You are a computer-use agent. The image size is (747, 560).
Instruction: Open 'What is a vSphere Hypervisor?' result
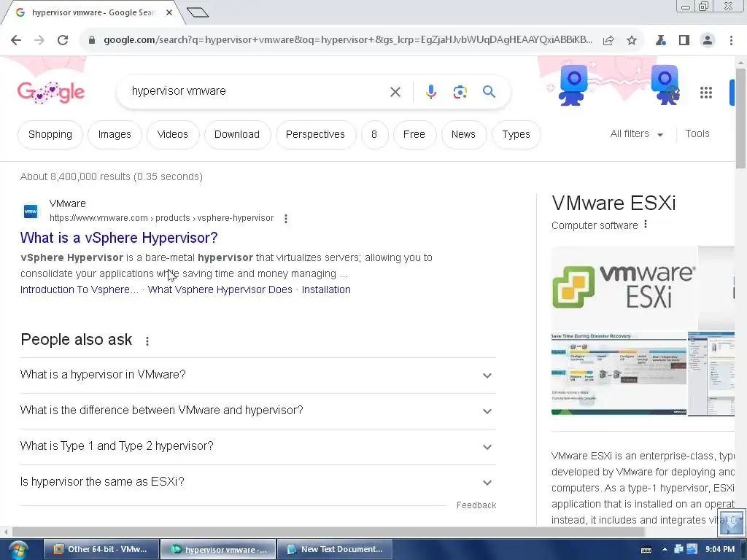[x=119, y=238]
